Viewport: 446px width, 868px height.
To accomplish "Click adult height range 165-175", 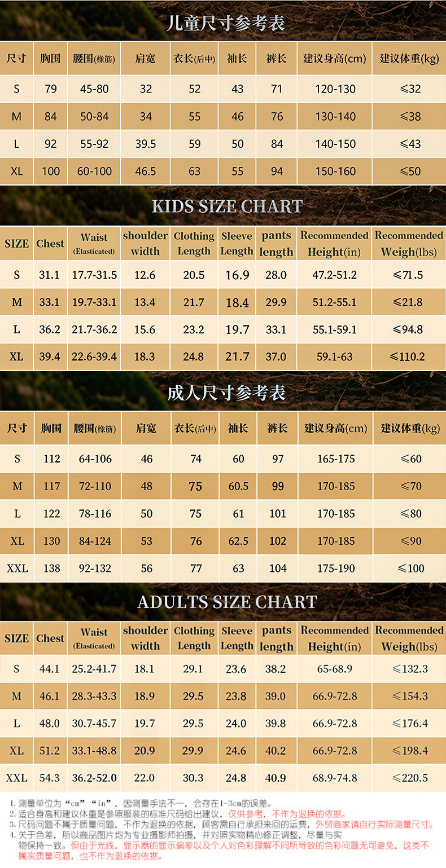I will click(x=336, y=459).
